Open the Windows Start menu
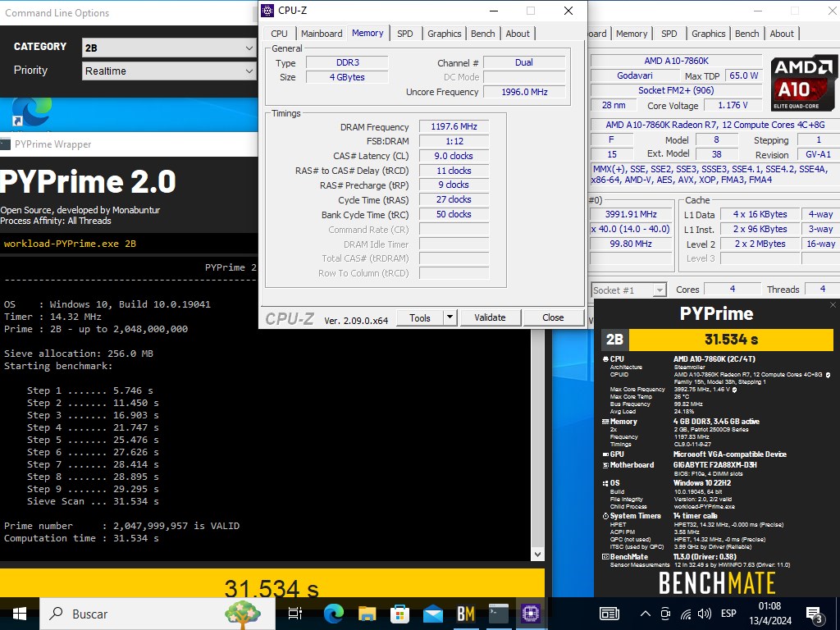The width and height of the screenshot is (840, 630). click(20, 614)
